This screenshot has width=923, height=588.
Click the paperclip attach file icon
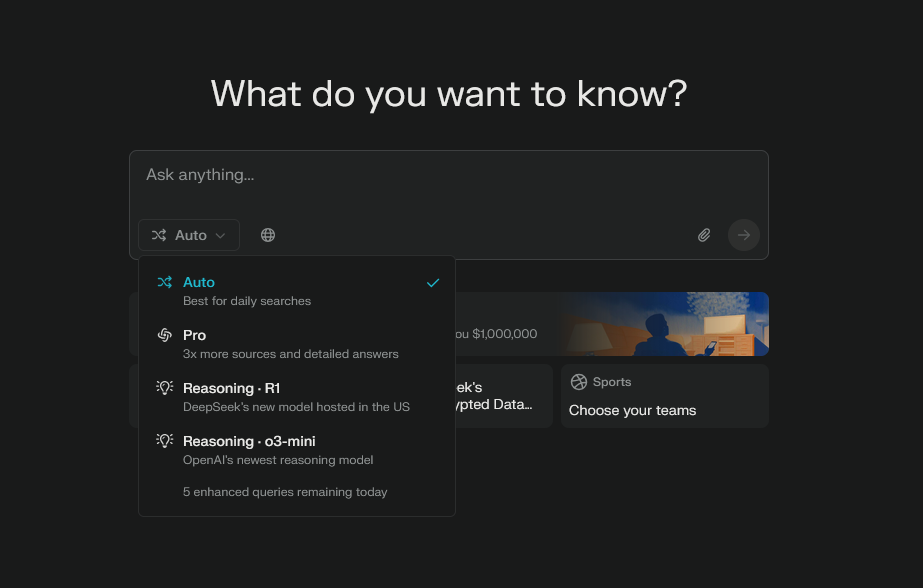704,235
